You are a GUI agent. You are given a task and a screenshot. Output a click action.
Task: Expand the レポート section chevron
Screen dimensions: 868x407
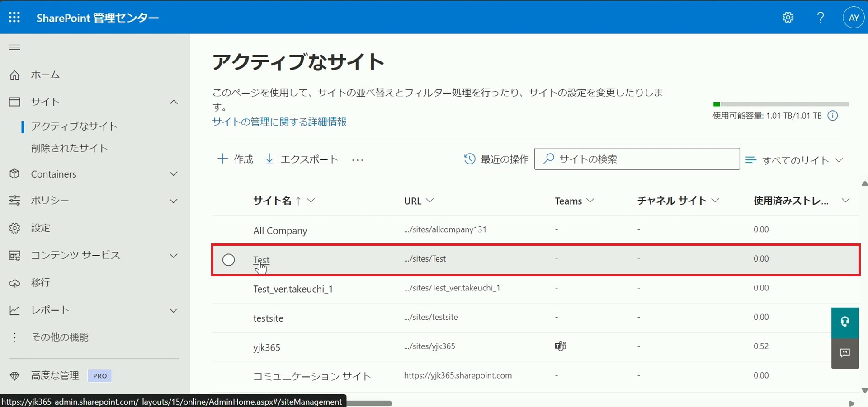click(174, 310)
